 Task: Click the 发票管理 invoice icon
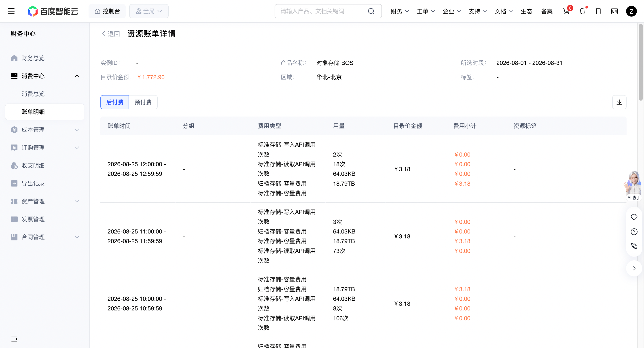click(x=14, y=219)
